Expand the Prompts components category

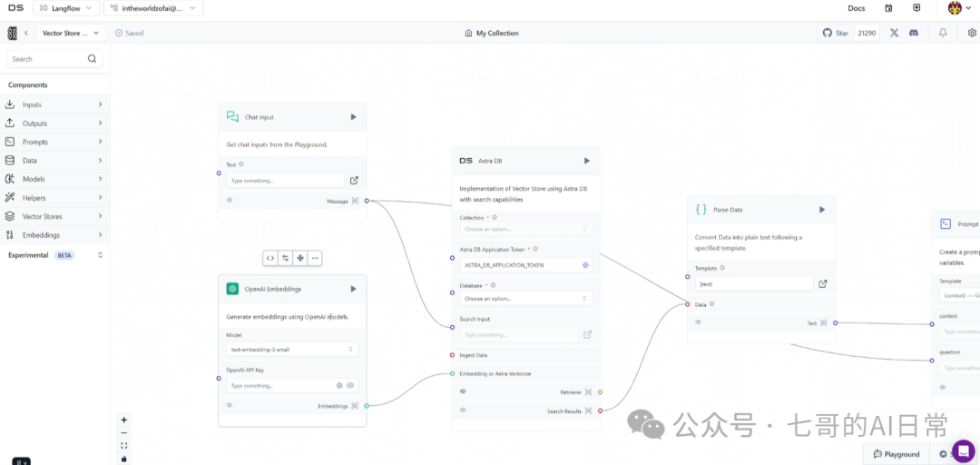tap(54, 142)
